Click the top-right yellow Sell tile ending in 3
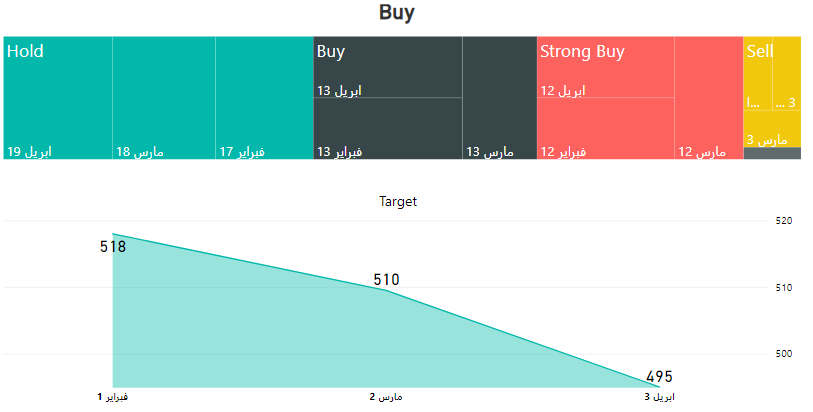The image size is (813, 412). 787,73
